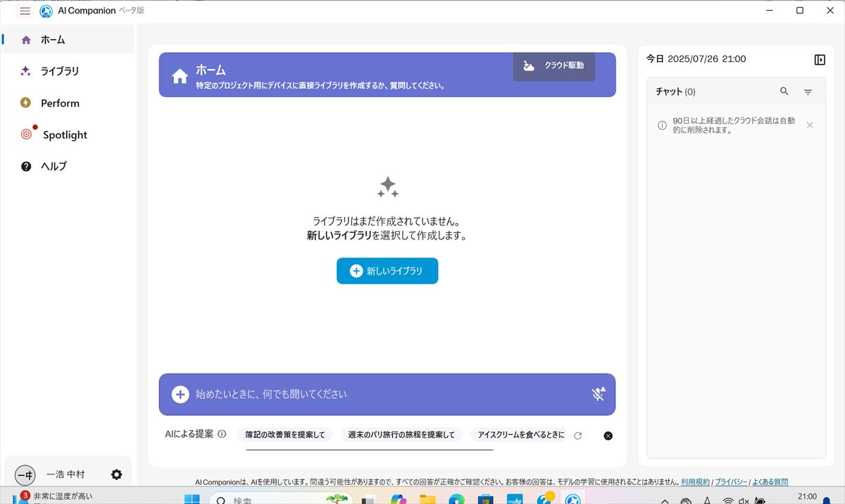Image resolution: width=845 pixels, height=504 pixels.
Task: Open the myHP app from the taskbar
Action: pos(514,498)
